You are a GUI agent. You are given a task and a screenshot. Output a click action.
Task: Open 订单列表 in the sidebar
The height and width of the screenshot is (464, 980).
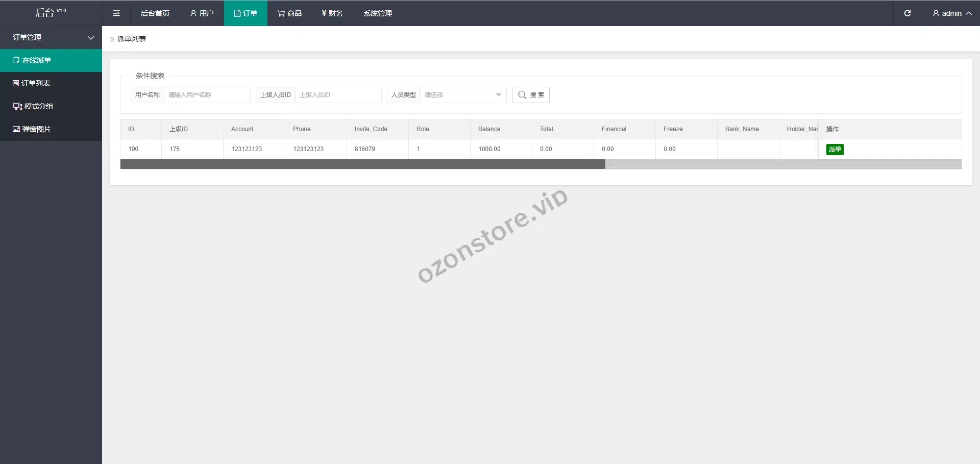click(x=36, y=83)
